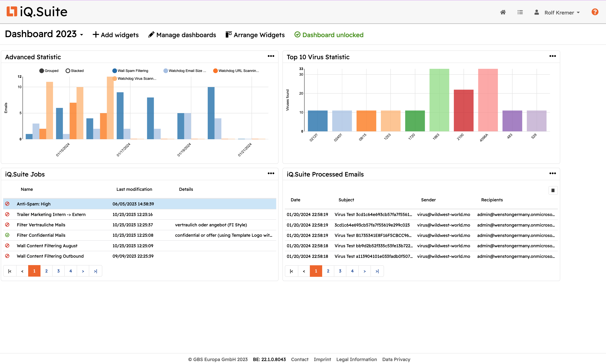Open the Dashboard 2023 dropdown
The width and height of the screenshot is (606, 364).
pos(44,34)
